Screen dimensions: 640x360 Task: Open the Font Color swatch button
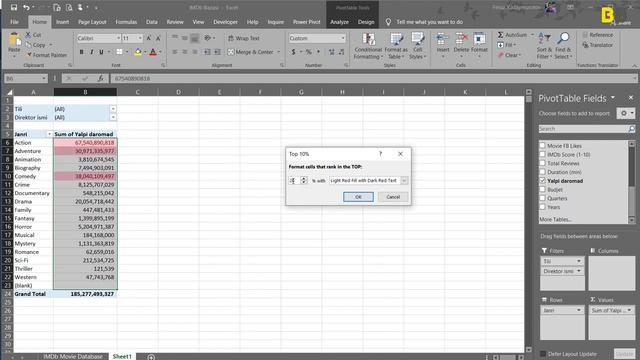click(153, 52)
